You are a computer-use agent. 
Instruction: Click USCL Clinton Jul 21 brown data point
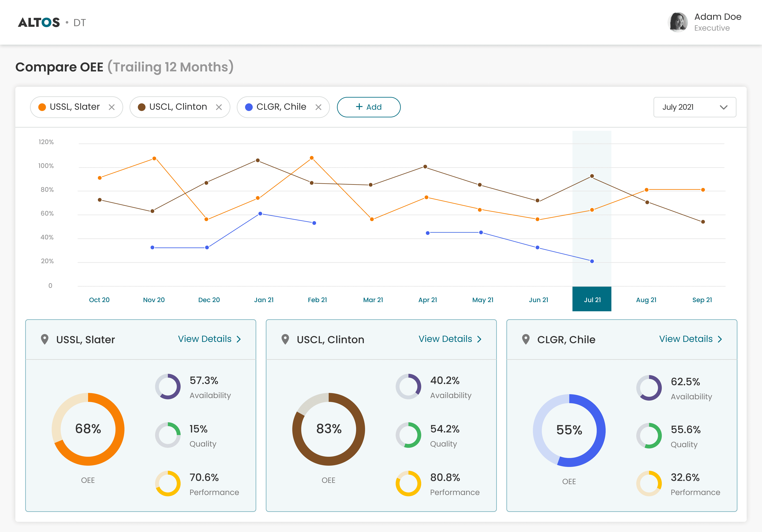pos(592,176)
